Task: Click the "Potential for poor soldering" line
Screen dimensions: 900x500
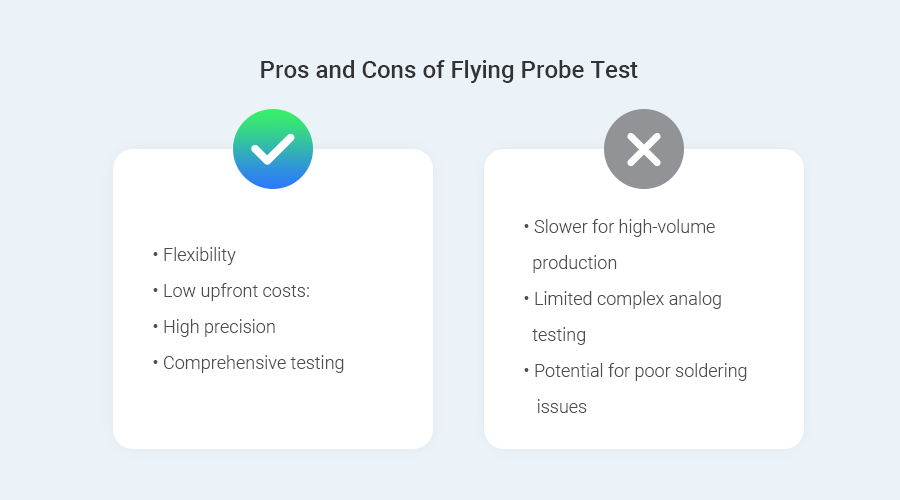Action: [640, 371]
